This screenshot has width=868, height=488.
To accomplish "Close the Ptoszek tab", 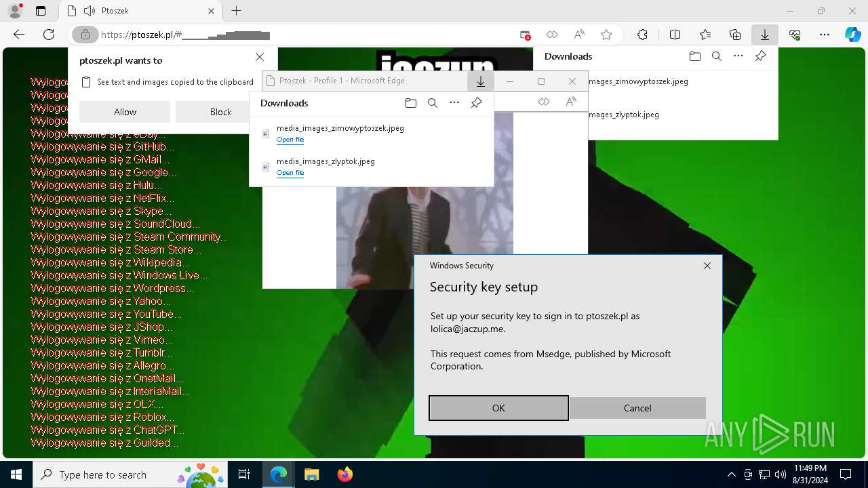I will pos(211,11).
